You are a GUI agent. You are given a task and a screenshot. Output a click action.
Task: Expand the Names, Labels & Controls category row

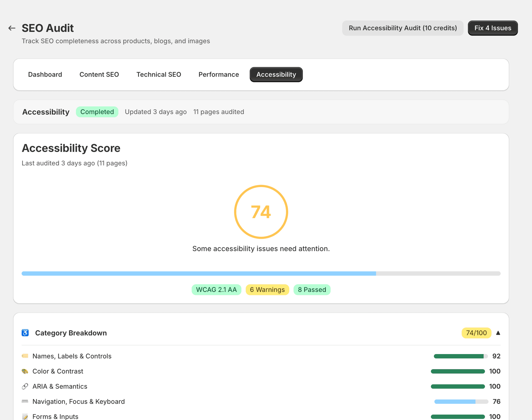[x=72, y=356]
